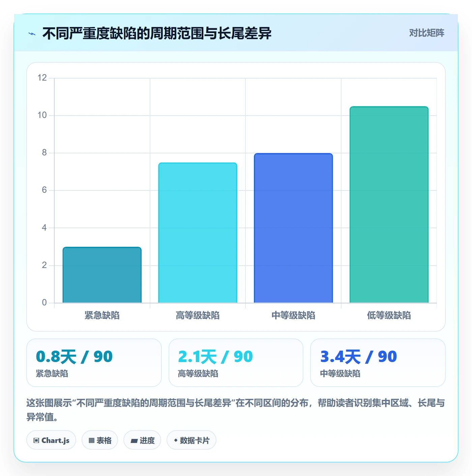Click the 紧急缺陷 bar in chart
This screenshot has height=476, width=472.
pos(102,275)
